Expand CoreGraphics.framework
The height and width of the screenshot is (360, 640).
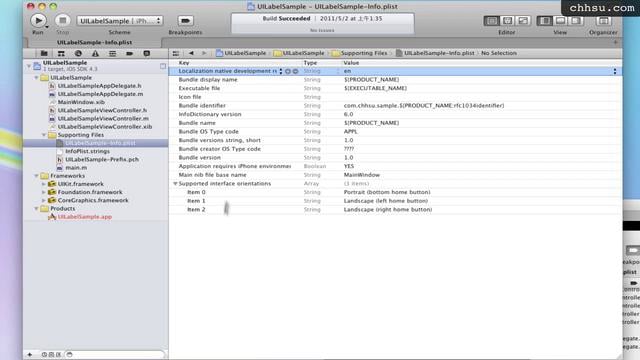[44, 200]
